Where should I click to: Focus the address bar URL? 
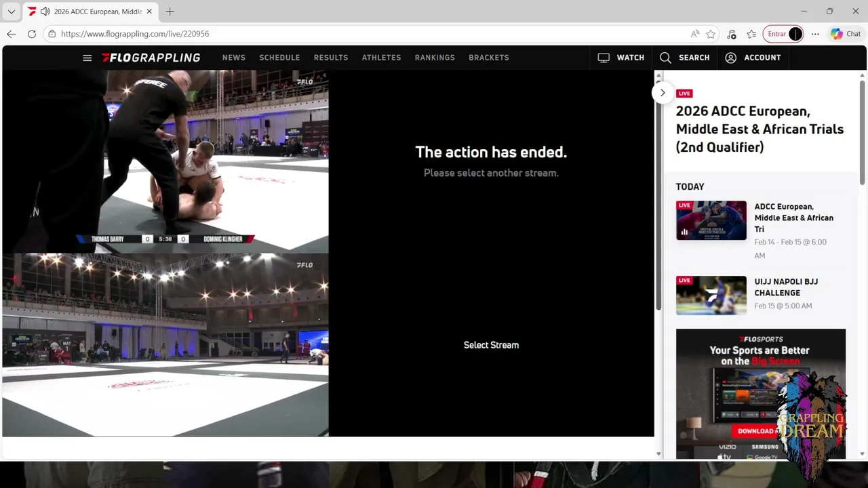[x=135, y=34]
